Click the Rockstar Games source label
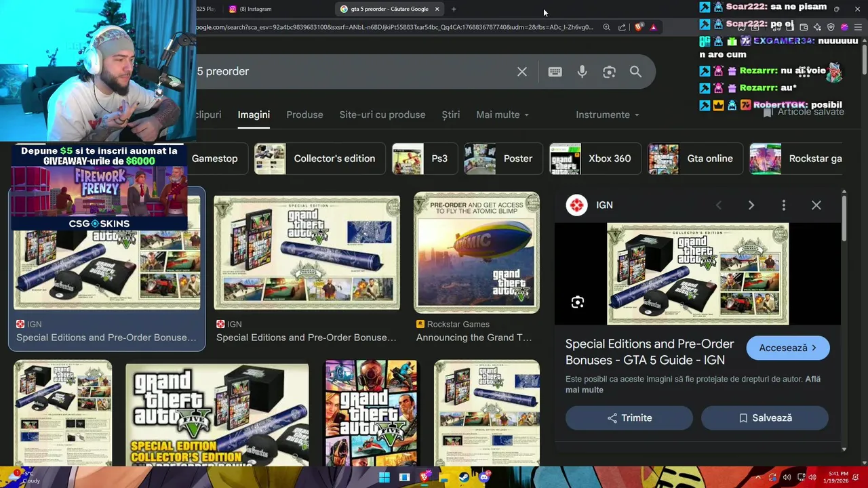 pos(458,324)
